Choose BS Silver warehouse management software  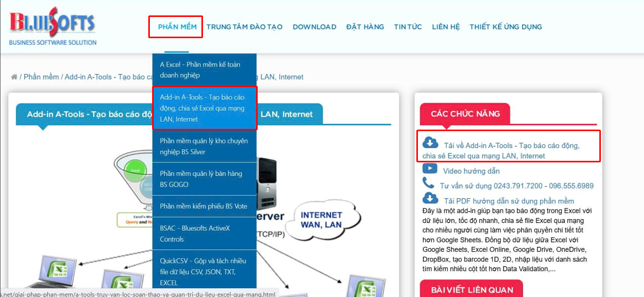204,146
